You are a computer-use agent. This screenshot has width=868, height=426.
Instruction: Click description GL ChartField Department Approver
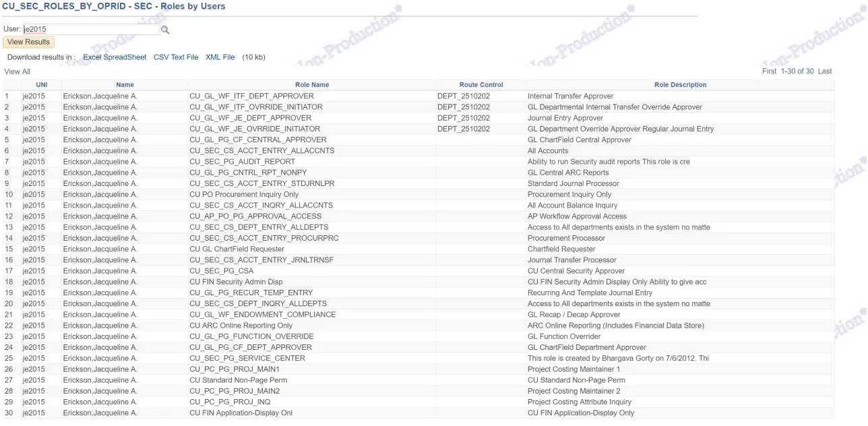(587, 347)
